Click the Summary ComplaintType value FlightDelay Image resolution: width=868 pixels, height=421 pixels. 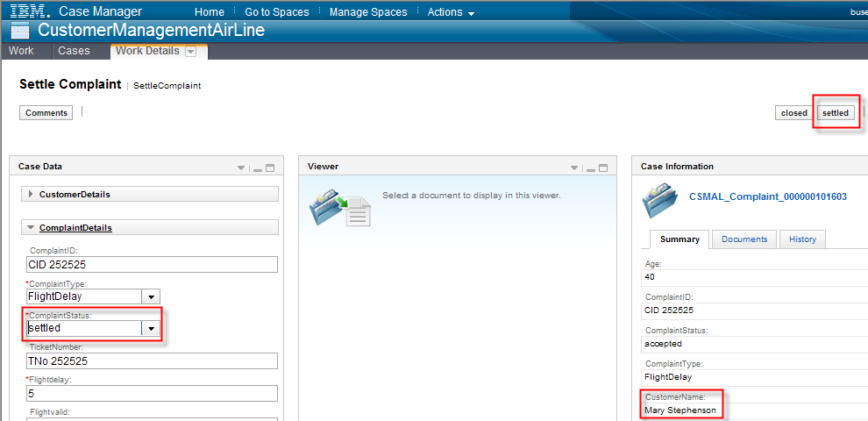(668, 376)
